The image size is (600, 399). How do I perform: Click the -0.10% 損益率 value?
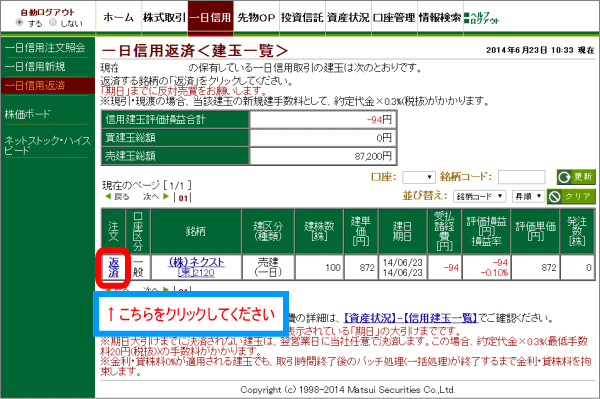[494, 273]
